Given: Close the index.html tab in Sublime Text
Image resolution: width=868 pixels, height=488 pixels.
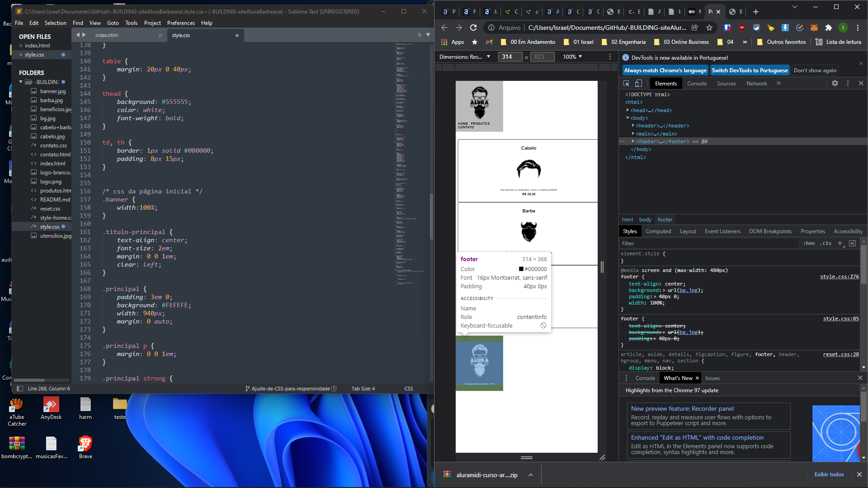Looking at the screenshot, I should 160,35.
